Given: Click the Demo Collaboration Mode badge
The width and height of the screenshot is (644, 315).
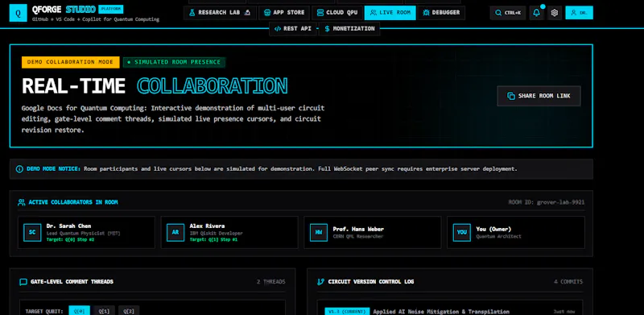Looking at the screenshot, I should coord(71,62).
